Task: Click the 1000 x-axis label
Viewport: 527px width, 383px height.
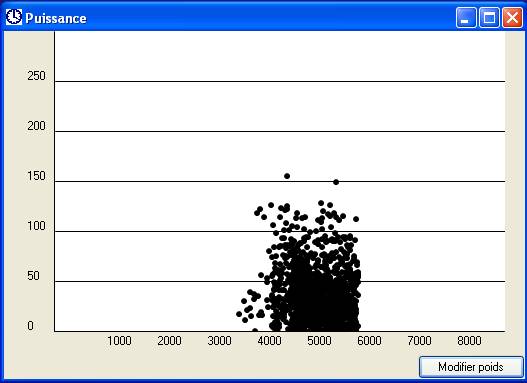Action: click(x=119, y=341)
